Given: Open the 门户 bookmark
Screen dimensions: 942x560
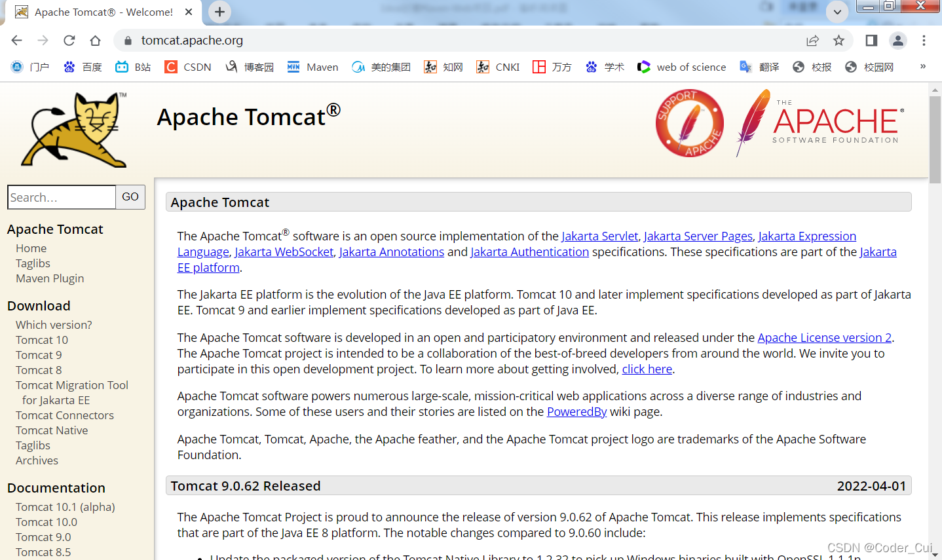Looking at the screenshot, I should point(30,67).
